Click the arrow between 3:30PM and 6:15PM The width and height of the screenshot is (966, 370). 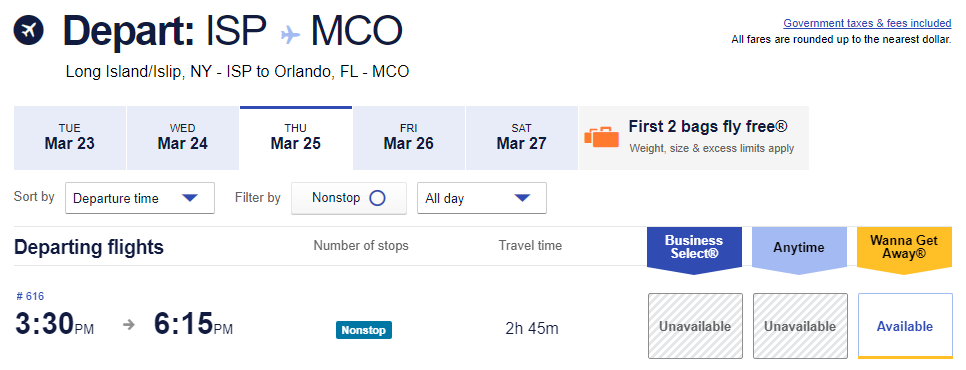(x=129, y=324)
